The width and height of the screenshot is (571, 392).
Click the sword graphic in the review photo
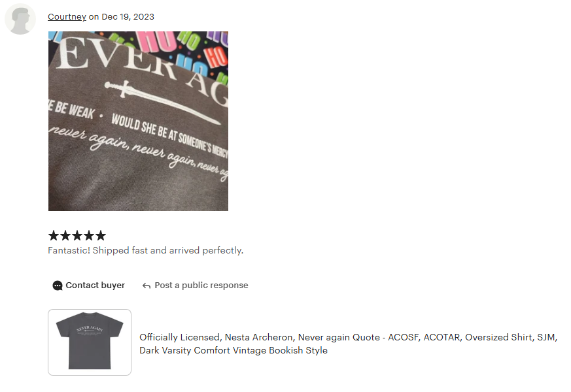(x=162, y=103)
